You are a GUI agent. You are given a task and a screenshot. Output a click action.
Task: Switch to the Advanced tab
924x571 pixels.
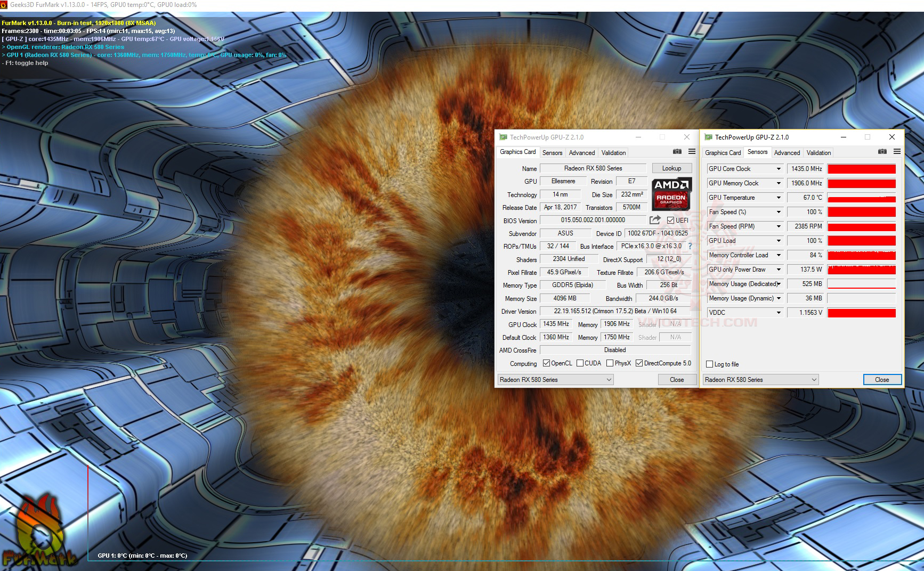click(581, 153)
